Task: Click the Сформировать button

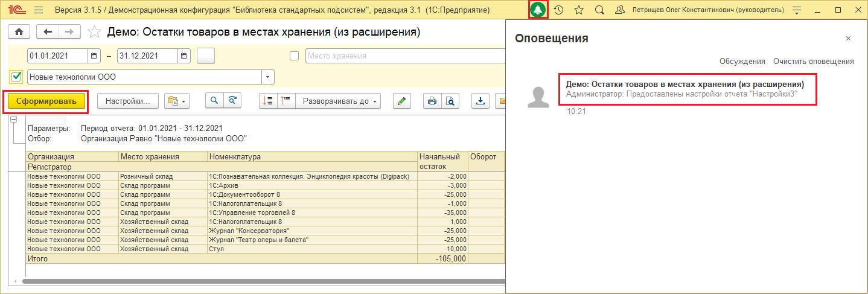Action: (x=46, y=101)
